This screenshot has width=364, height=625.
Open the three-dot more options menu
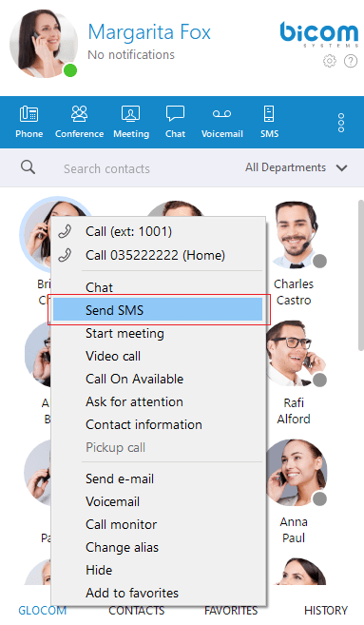341,123
